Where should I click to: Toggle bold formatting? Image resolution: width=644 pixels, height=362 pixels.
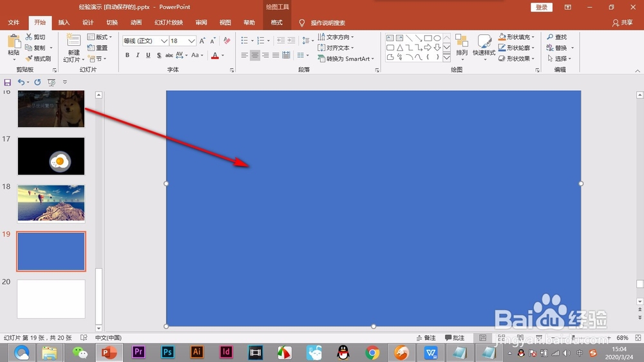click(x=128, y=55)
